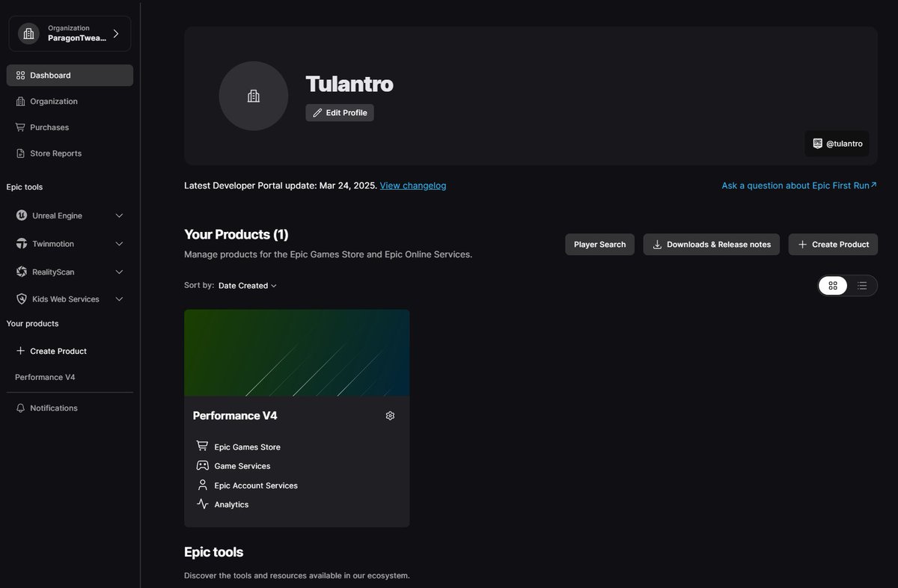898x588 pixels.
Task: Click the Game Services gamepad icon
Action: [202, 465]
